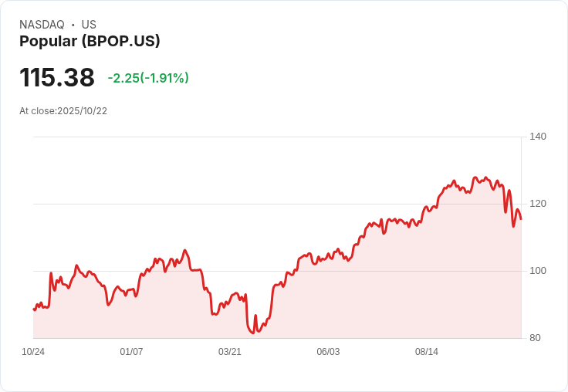Screen dimensions: 568x392
Task: Select the 01/07 date on x-axis
Action: [131, 352]
